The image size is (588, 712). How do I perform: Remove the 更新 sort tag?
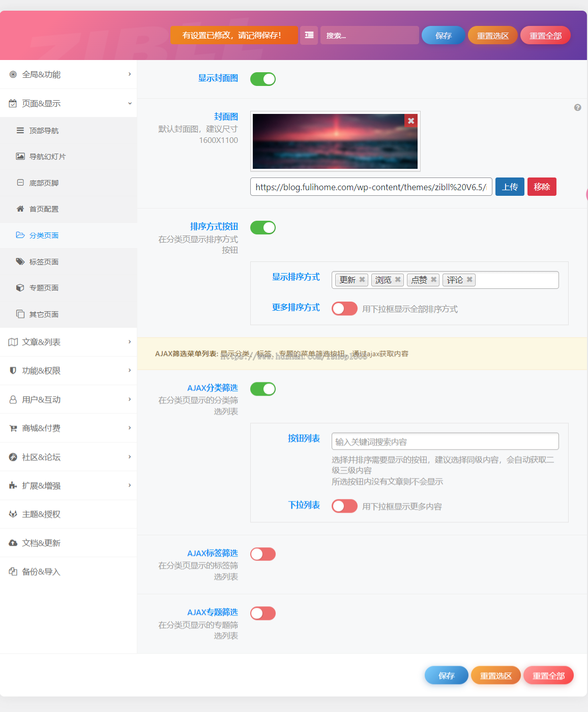[362, 279]
